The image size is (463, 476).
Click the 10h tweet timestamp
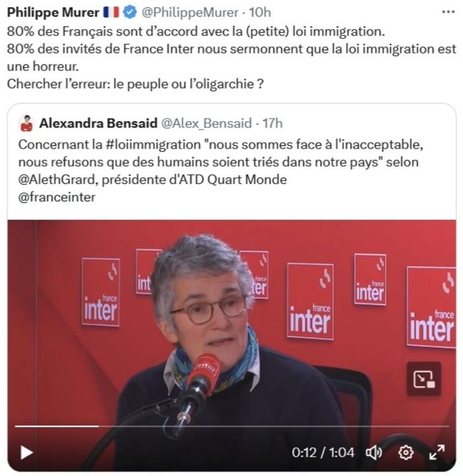[260, 13]
